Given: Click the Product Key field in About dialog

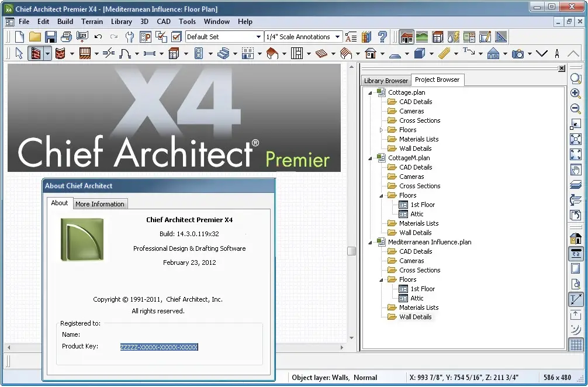Looking at the screenshot, I should 159,347.
